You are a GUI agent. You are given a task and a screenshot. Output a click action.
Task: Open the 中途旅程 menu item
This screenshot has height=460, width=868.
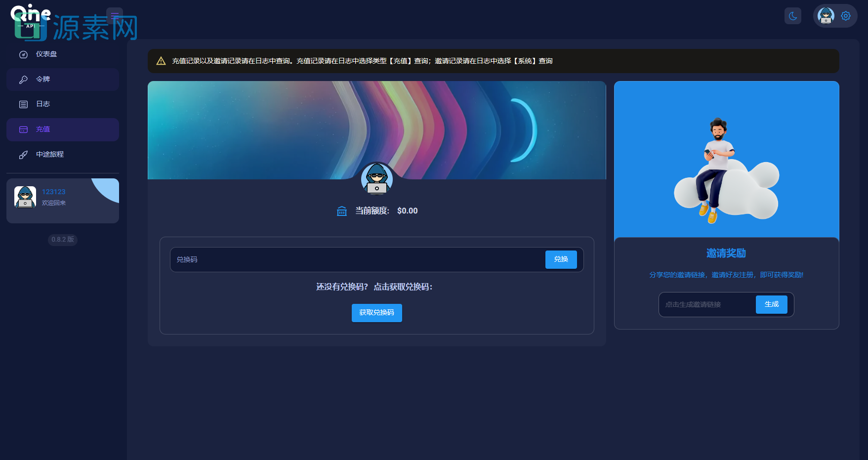(50, 155)
